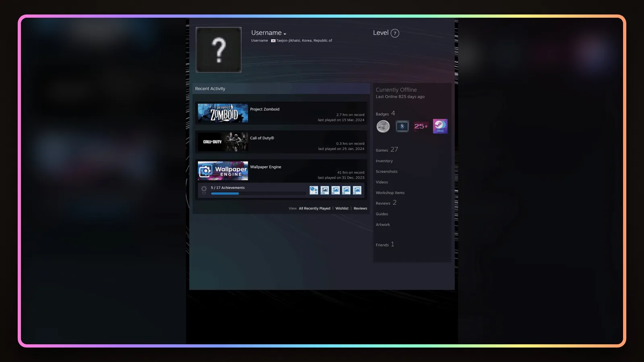Open the Inventory link

(x=384, y=161)
